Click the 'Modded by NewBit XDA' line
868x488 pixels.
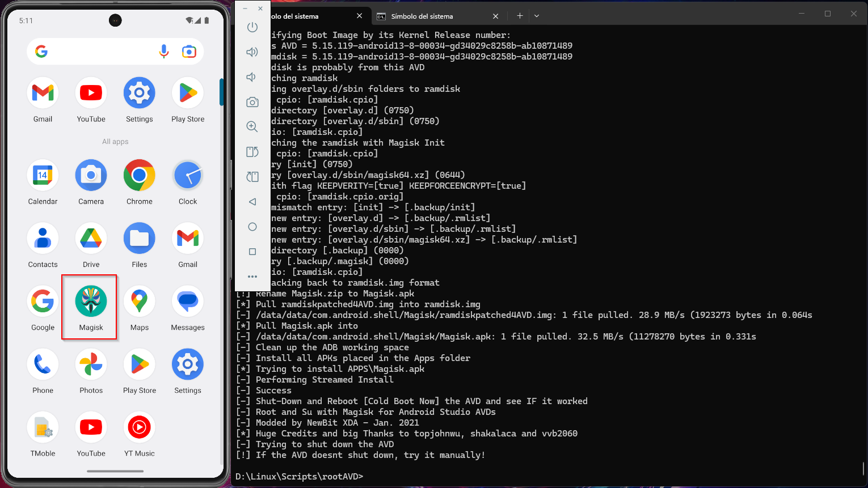tap(338, 423)
